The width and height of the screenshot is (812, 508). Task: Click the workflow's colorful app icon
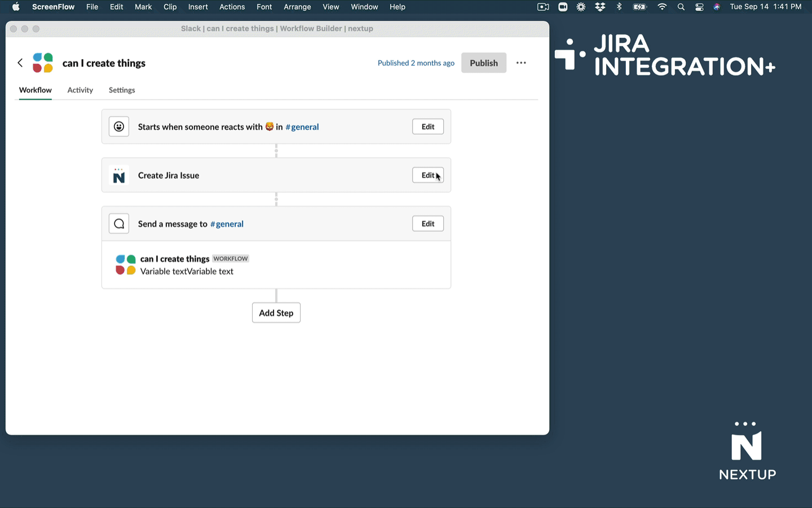point(43,63)
